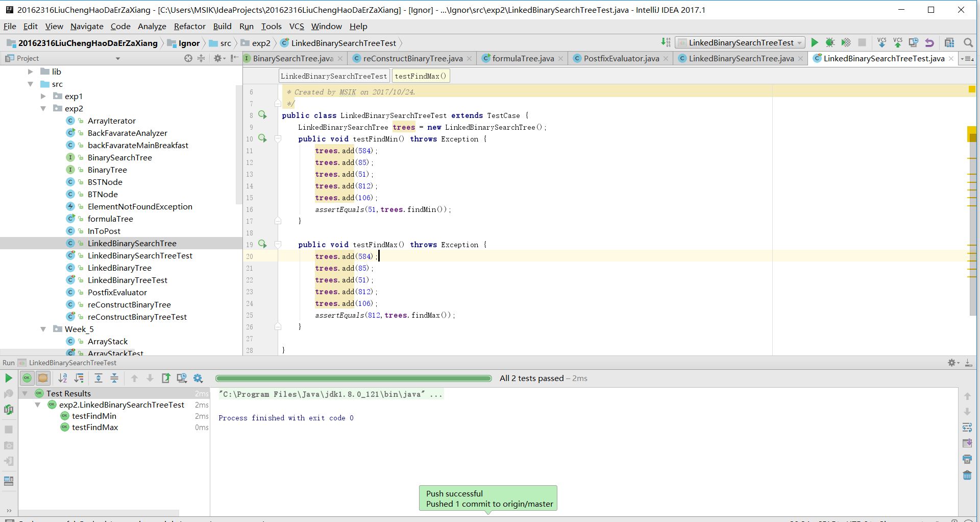Collapse all test results
The height and width of the screenshot is (522, 980).
coord(114,378)
